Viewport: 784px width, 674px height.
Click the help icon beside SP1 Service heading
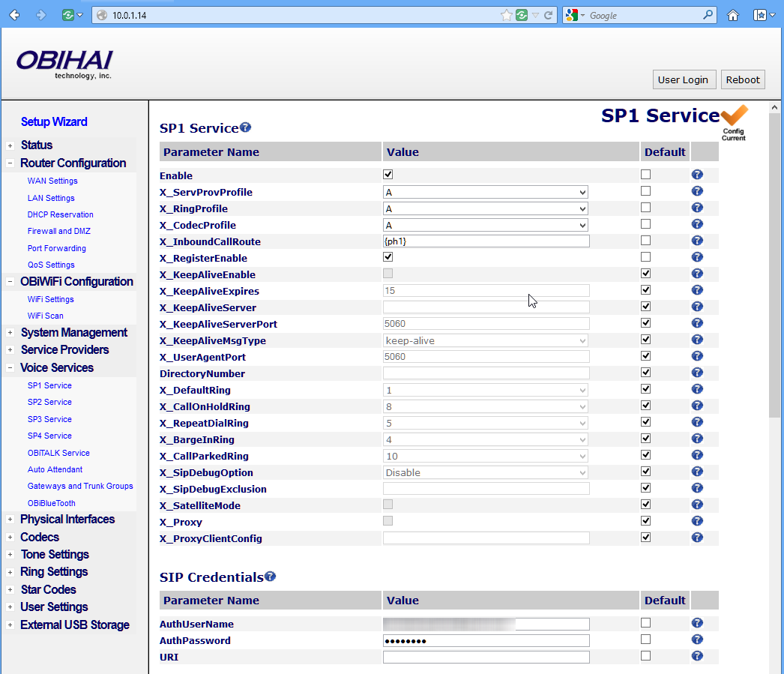[246, 127]
